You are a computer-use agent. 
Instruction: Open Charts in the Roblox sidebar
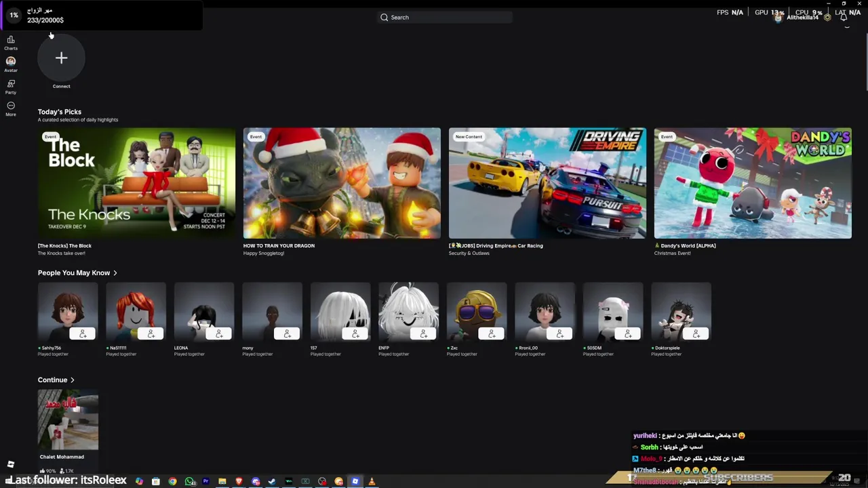click(11, 43)
